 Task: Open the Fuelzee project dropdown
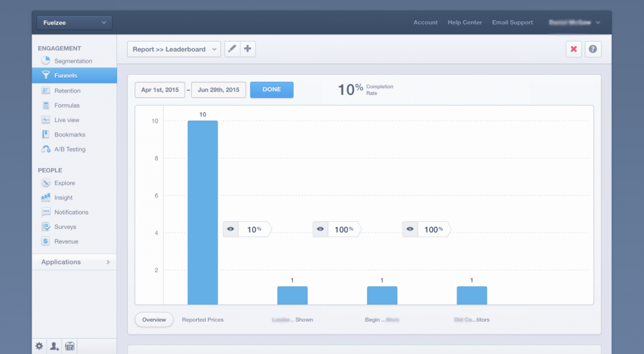74,23
